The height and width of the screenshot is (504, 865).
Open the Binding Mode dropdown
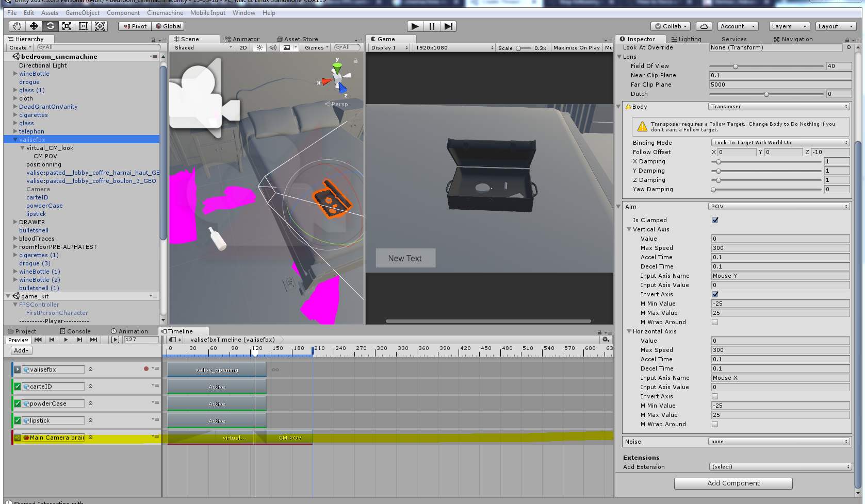pyautogui.click(x=779, y=142)
